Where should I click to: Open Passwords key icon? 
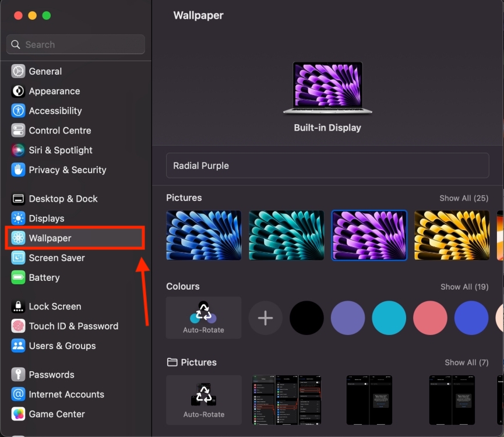[18, 375]
